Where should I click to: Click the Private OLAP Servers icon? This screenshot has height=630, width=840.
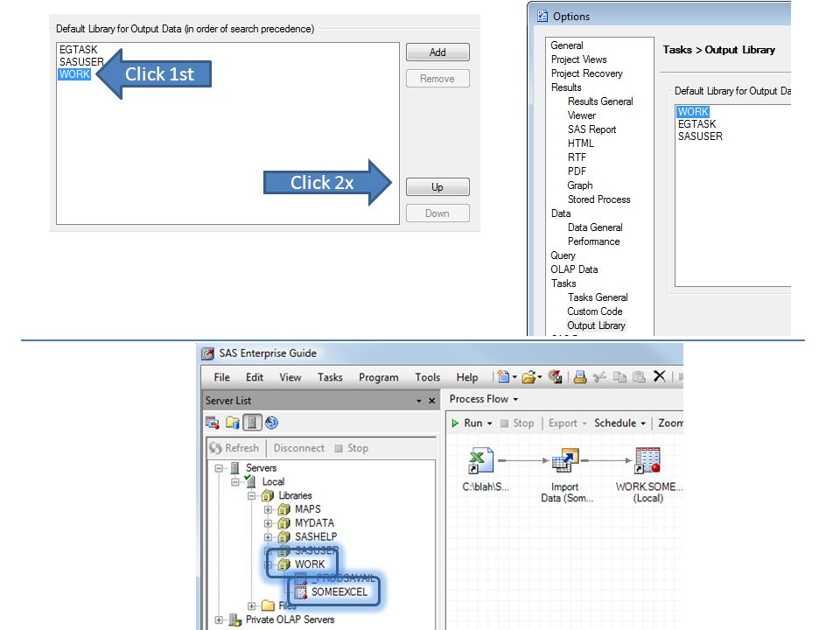(x=235, y=619)
